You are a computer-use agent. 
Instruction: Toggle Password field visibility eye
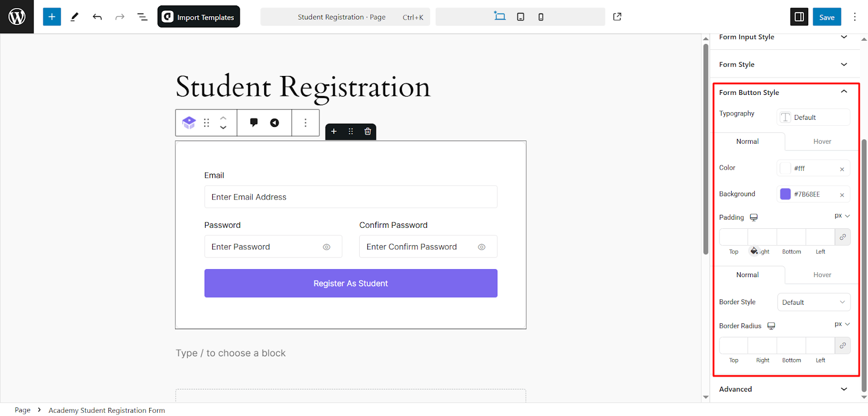pos(327,247)
